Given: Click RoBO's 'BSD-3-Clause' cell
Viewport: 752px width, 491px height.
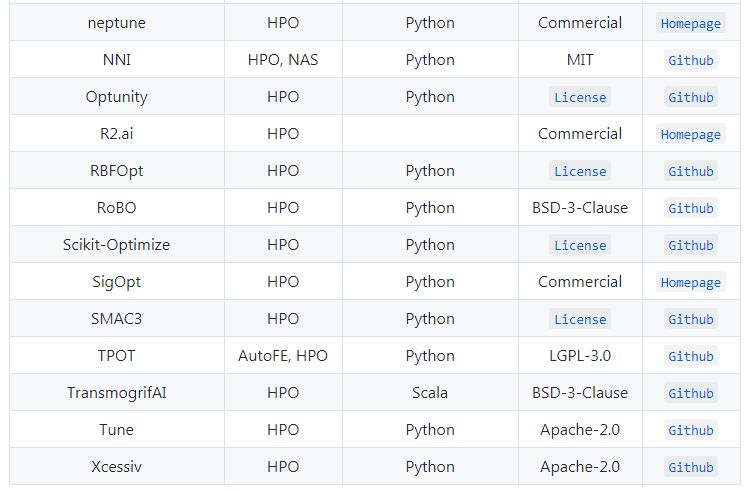Looking at the screenshot, I should [x=580, y=207].
